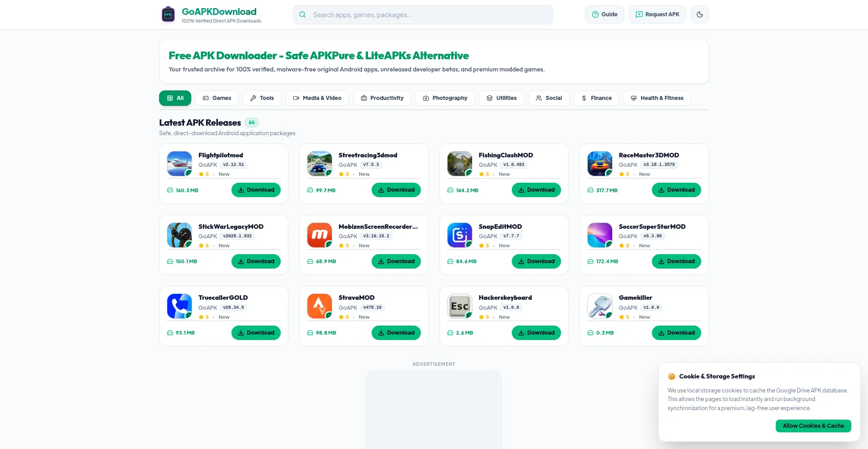Open the RaceMaster3DMOD app icon
The height and width of the screenshot is (449, 868).
point(600,164)
